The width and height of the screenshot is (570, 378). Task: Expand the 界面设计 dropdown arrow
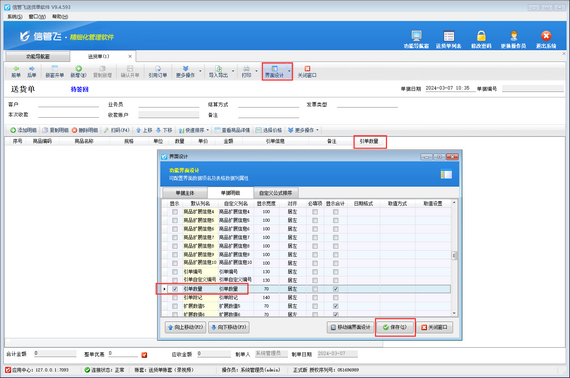(289, 71)
